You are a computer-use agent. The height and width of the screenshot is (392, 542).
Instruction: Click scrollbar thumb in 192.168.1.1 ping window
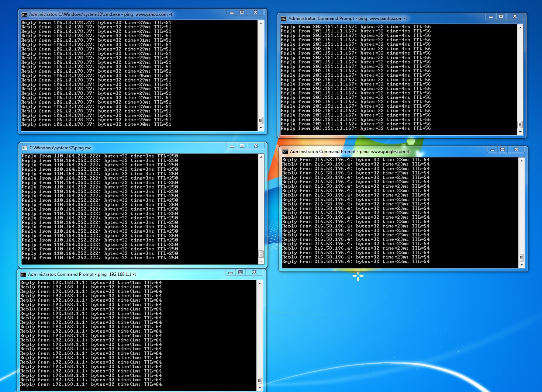260,381
